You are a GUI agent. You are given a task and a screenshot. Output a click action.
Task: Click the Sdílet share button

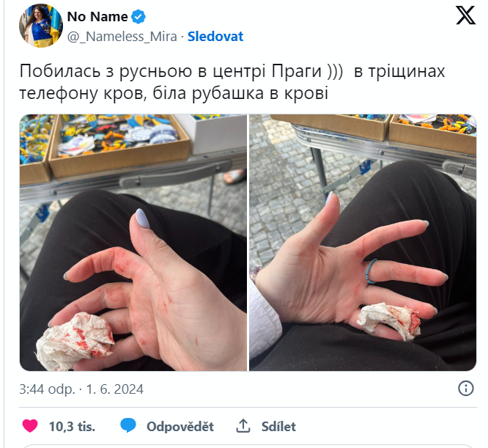pyautogui.click(x=278, y=426)
